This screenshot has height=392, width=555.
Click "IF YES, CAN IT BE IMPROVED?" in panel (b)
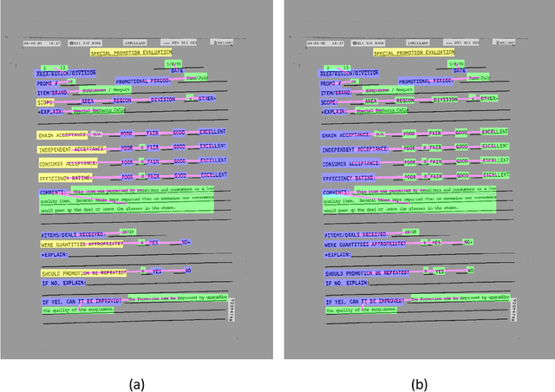click(364, 303)
